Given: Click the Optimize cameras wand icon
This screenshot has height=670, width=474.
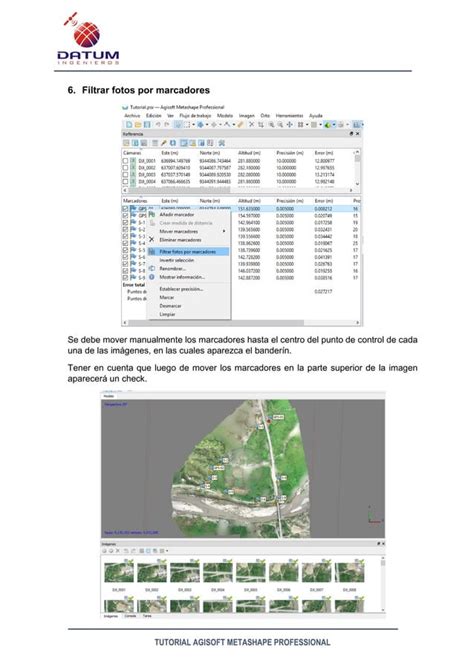Looking at the screenshot, I should [164, 143].
